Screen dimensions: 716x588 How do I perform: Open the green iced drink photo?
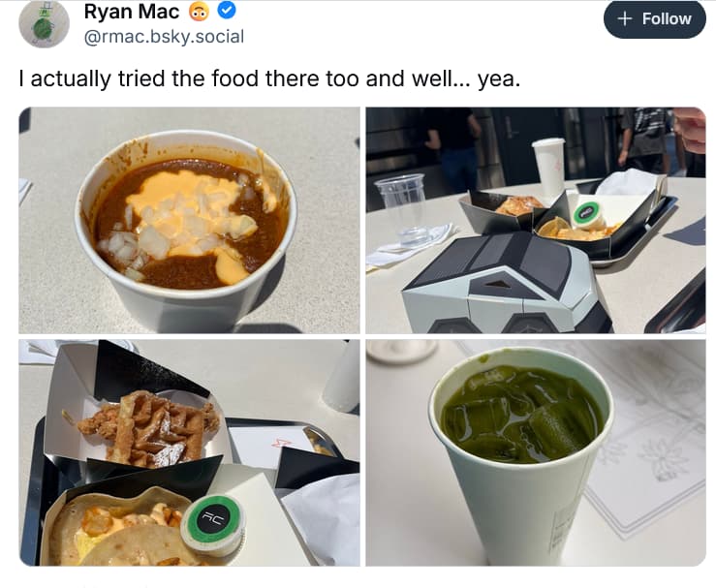[x=536, y=452]
